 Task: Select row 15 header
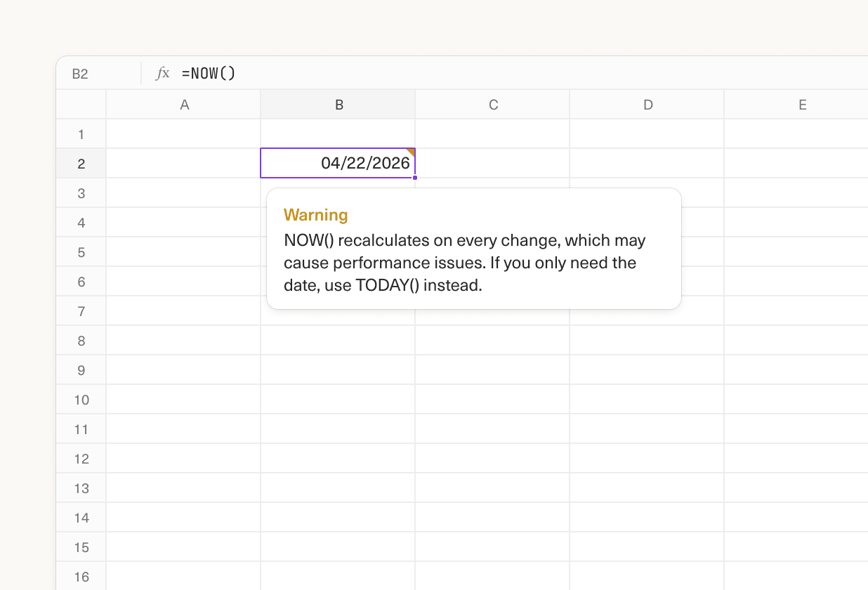[81, 547]
